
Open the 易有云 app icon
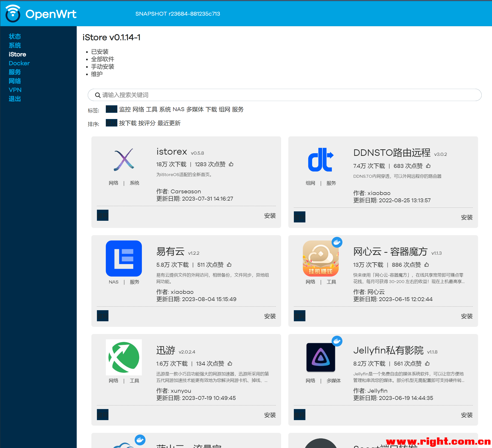[x=124, y=259]
